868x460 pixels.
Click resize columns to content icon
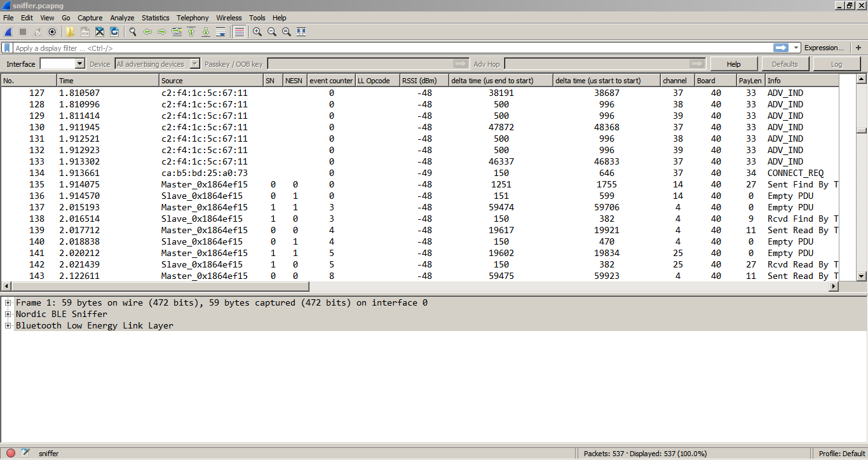pos(301,32)
